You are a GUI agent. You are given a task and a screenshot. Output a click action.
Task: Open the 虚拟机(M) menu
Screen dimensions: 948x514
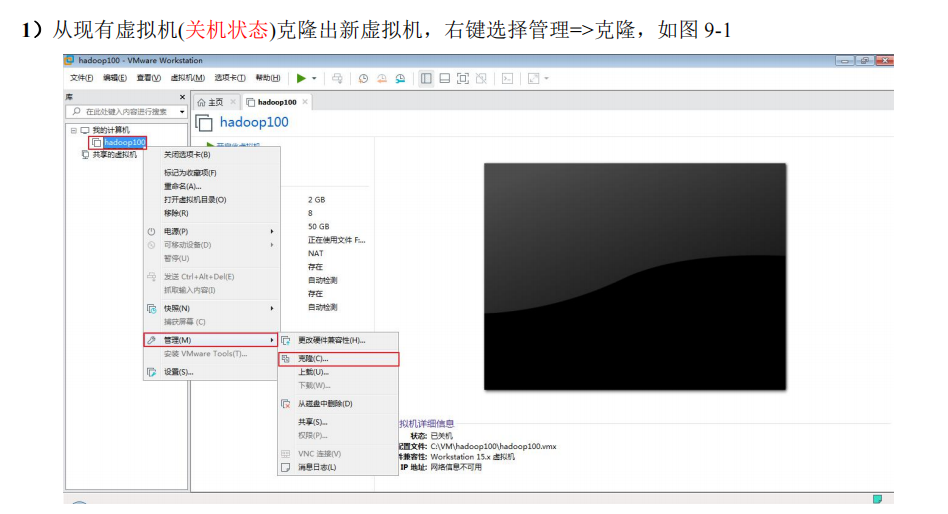point(187,78)
